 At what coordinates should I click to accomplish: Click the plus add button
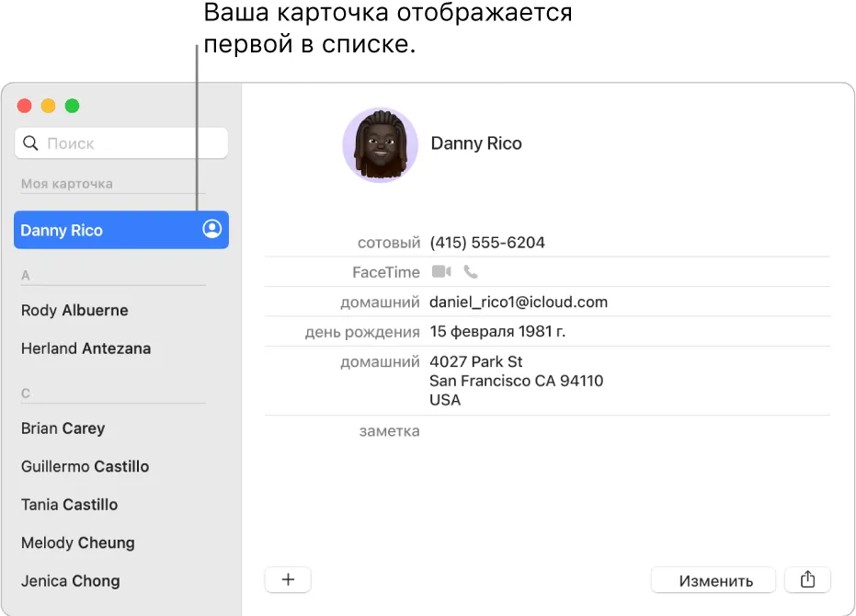click(288, 579)
